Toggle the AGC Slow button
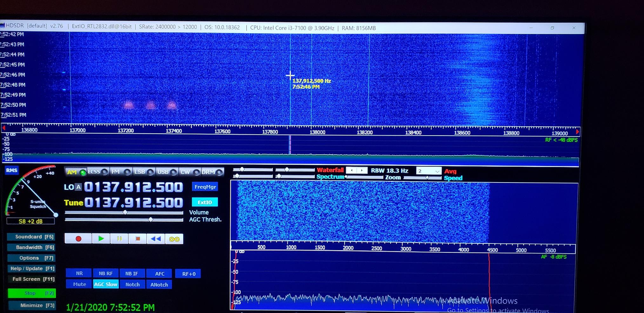The width and height of the screenshot is (644, 313). tap(106, 284)
